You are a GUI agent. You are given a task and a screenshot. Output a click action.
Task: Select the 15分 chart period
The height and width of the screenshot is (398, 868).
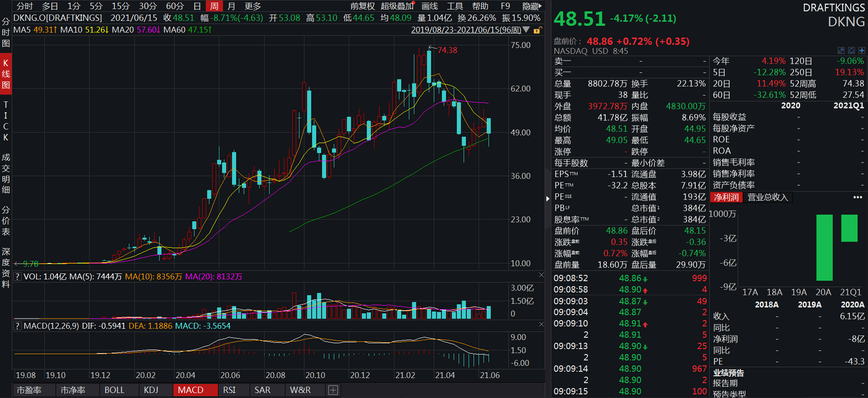121,6
